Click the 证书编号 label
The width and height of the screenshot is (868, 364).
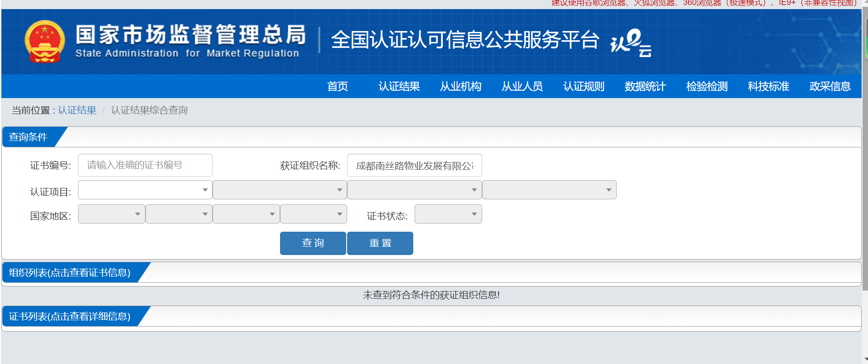[x=51, y=166]
